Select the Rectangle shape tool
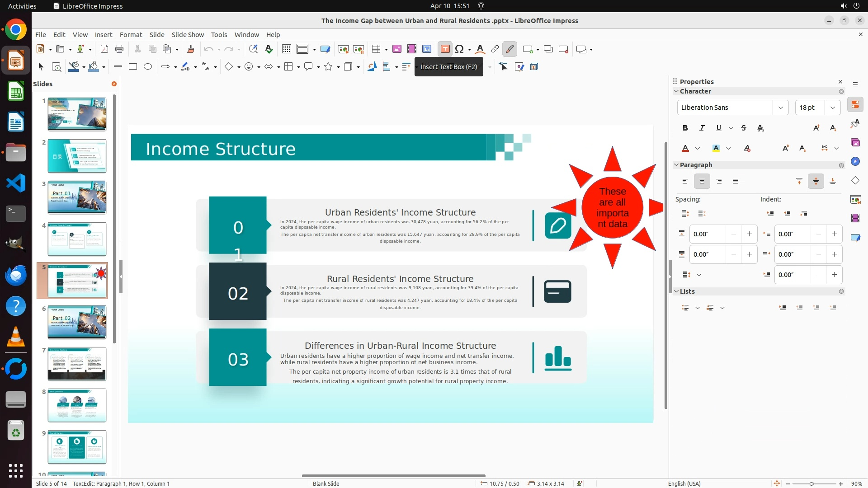This screenshot has height=488, width=868. pos(133,67)
